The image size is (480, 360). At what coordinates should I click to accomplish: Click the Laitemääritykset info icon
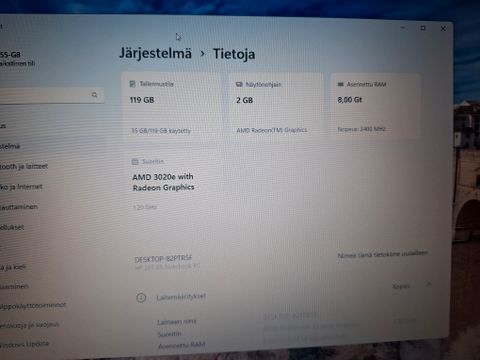pos(141,297)
